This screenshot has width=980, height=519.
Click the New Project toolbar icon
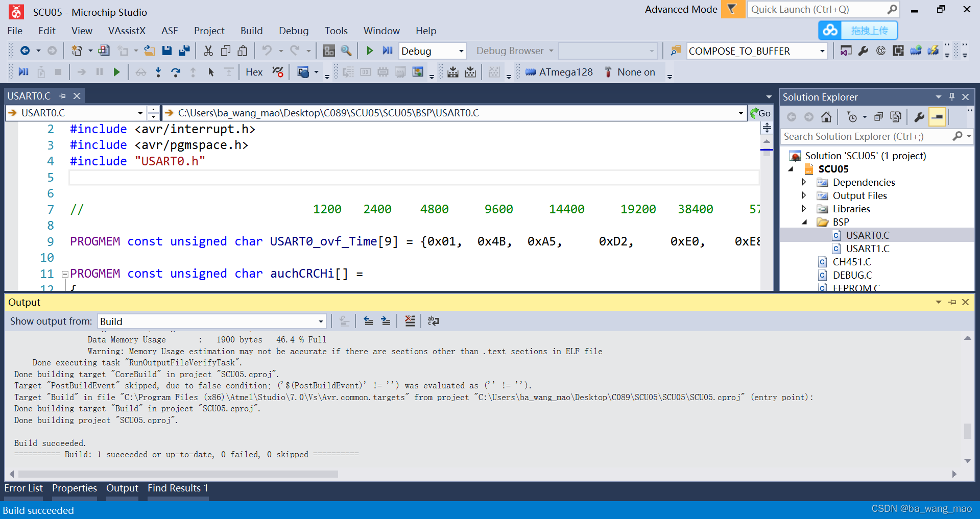[x=77, y=51]
